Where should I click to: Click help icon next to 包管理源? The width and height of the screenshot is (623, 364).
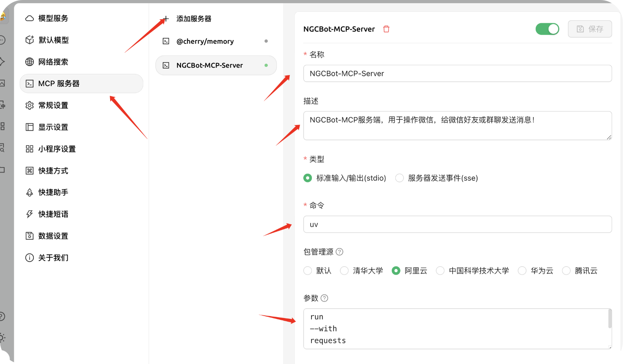pos(339,252)
